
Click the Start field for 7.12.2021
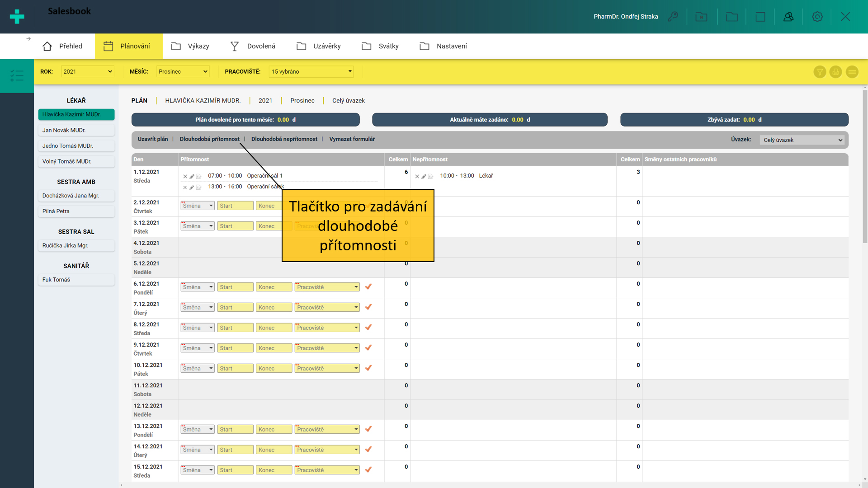pyautogui.click(x=235, y=307)
